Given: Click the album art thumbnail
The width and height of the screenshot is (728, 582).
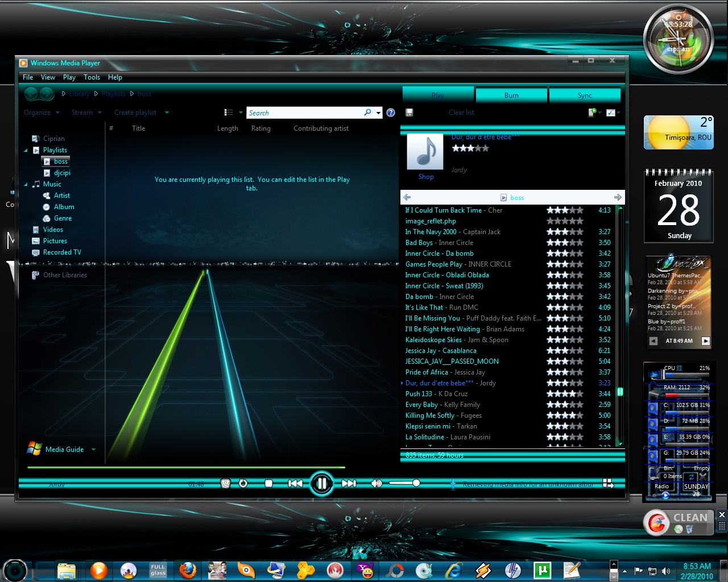Looking at the screenshot, I should point(425,152).
